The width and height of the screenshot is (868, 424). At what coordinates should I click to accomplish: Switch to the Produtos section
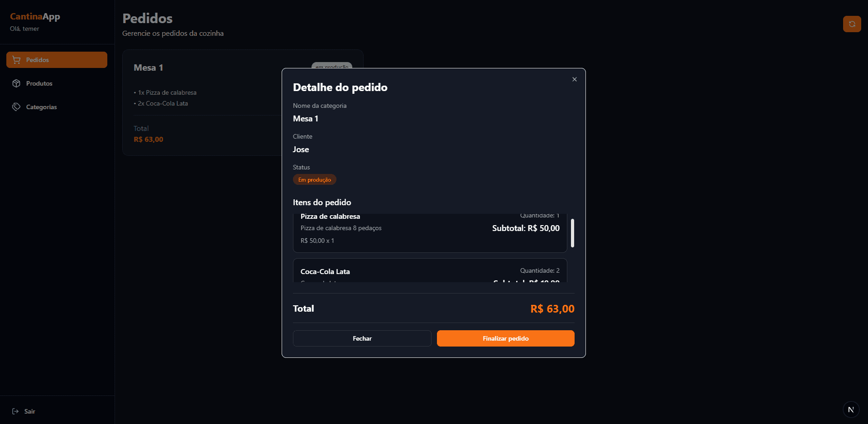click(39, 83)
